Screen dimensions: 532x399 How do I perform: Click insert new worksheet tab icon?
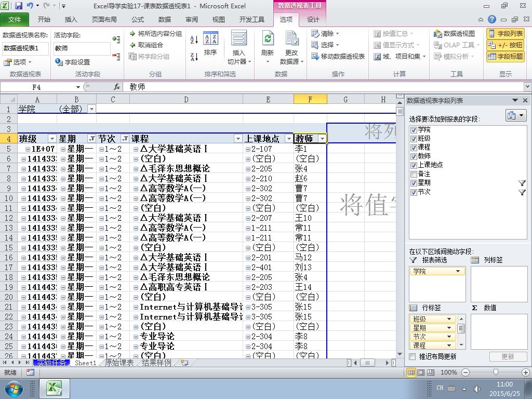tap(184, 363)
